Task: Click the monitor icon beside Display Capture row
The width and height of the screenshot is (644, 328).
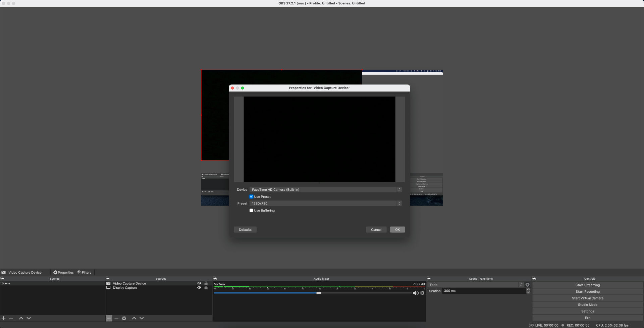Action: click(x=108, y=288)
